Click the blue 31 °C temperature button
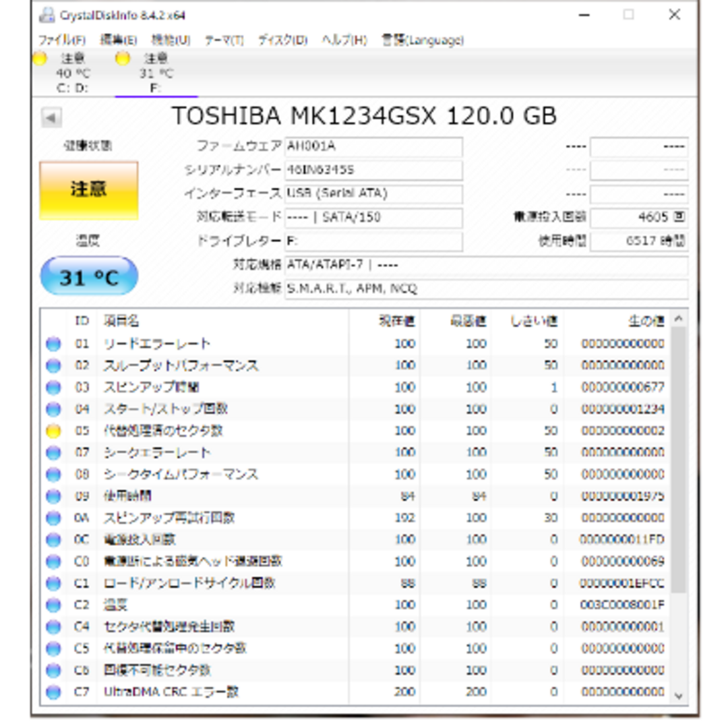 point(89,277)
